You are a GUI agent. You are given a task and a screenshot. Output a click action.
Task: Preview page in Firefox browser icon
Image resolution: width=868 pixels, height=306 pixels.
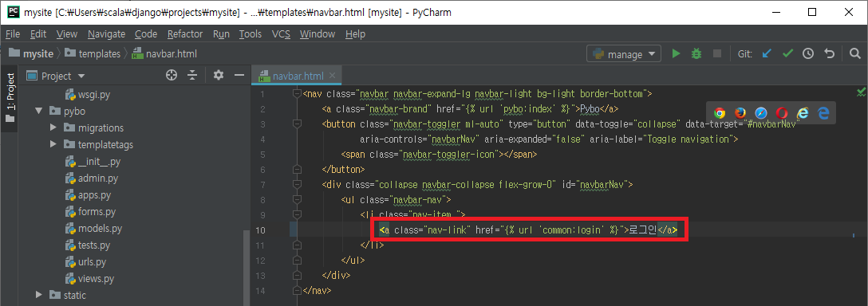tap(740, 113)
